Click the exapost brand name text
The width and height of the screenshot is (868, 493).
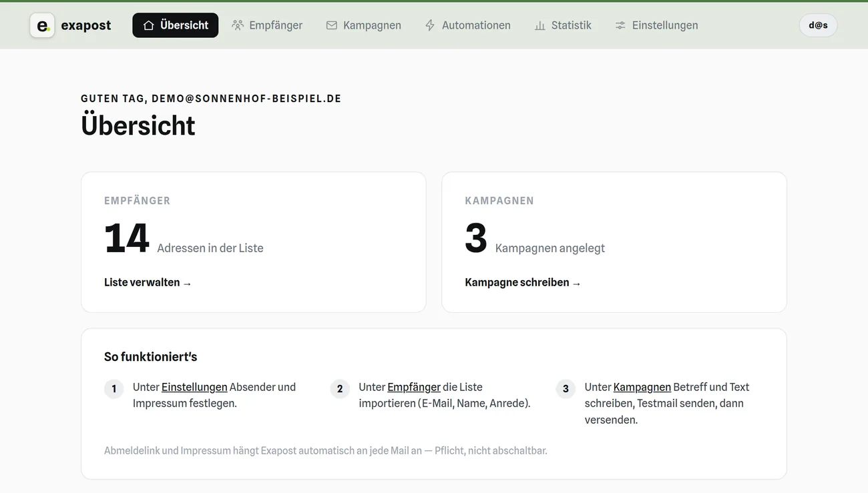[x=86, y=25]
